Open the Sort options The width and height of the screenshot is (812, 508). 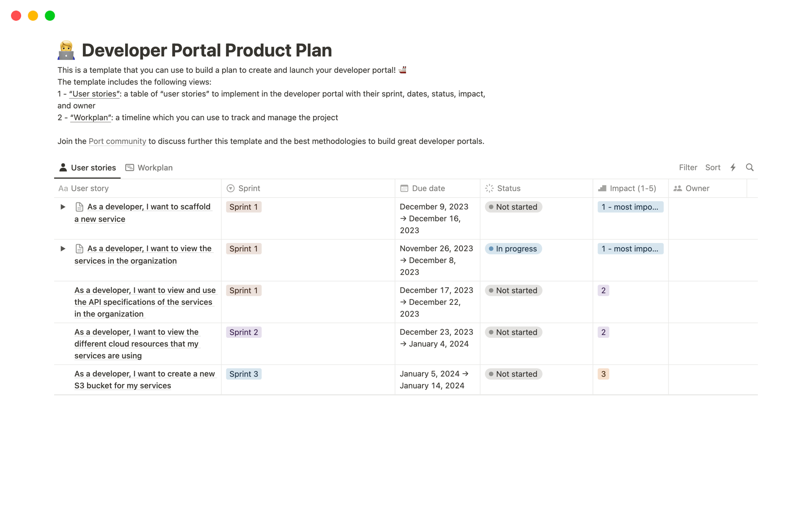[713, 168]
